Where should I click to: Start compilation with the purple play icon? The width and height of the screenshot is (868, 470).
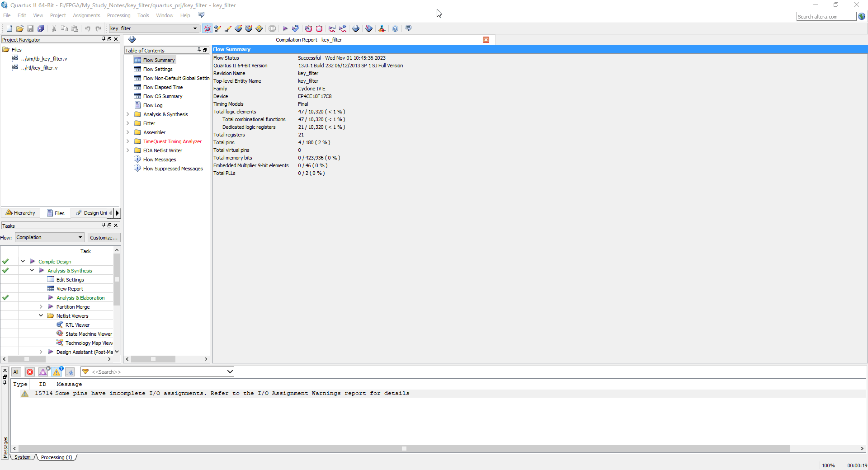[x=285, y=28]
